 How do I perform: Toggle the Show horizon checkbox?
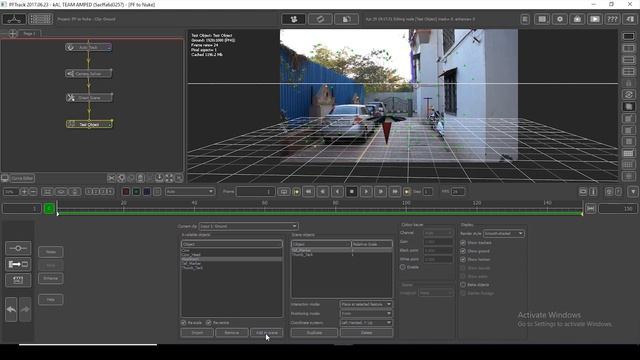463,260
